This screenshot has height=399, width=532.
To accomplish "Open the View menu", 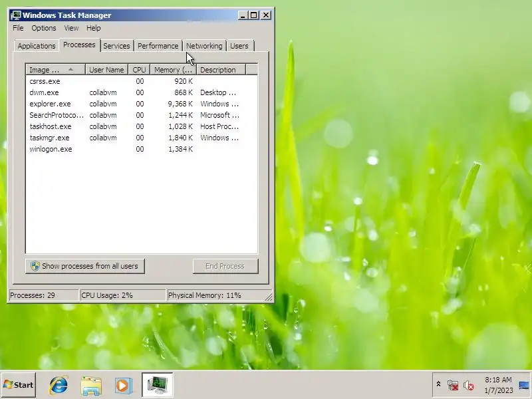I will click(x=71, y=28).
